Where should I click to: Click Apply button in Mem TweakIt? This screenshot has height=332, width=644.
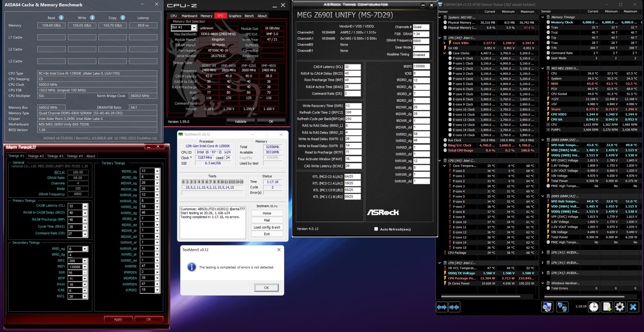pos(118,319)
